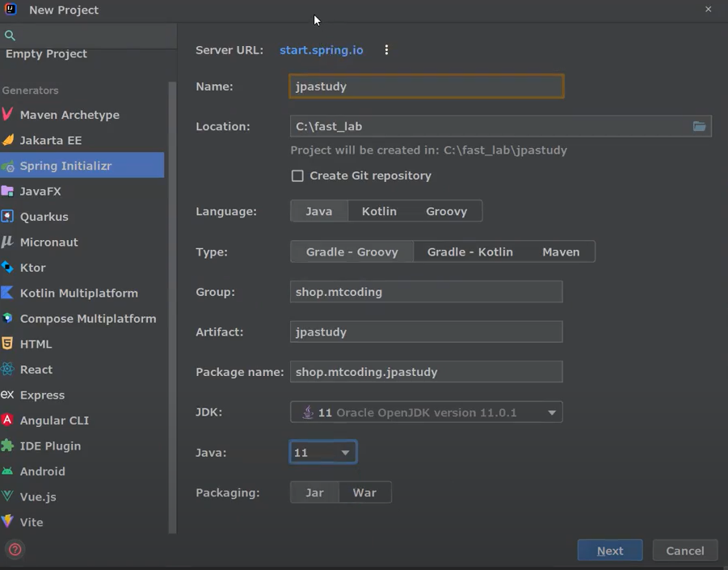Open server URL options kebab menu

click(x=386, y=49)
